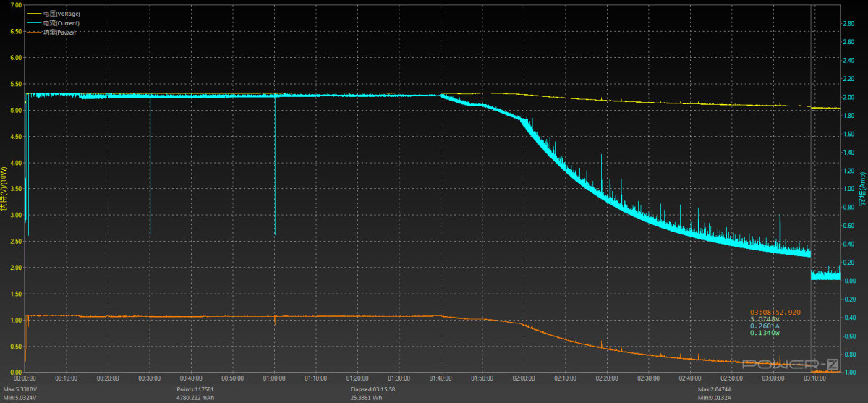Screen dimensions: 868x403
Task: Click the 2.00 label on the Amp axis
Action: click(850, 97)
